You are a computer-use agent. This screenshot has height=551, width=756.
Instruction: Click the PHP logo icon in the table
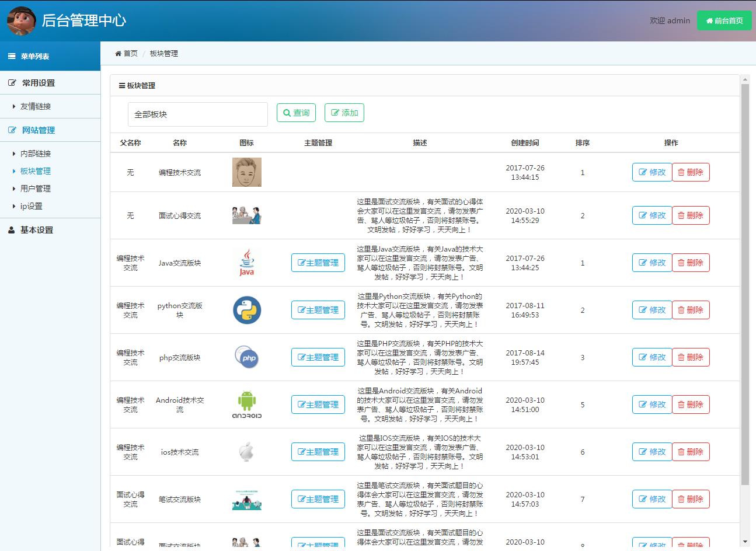[x=246, y=357]
